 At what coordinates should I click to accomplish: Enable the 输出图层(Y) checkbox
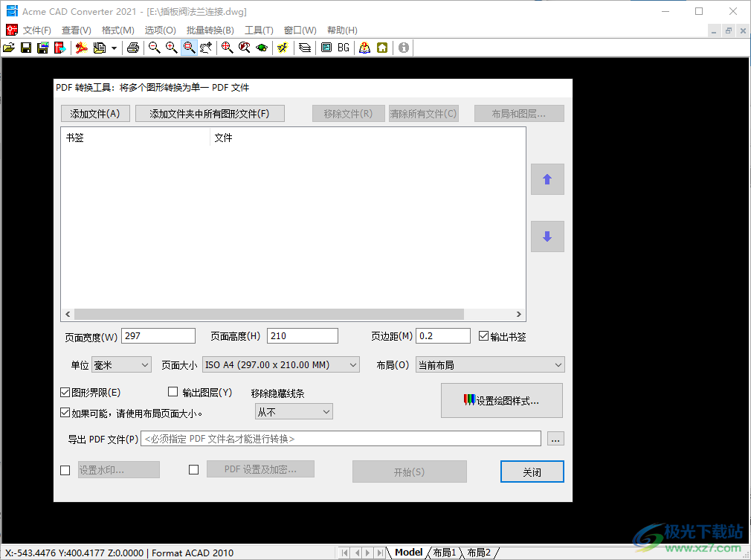173,392
